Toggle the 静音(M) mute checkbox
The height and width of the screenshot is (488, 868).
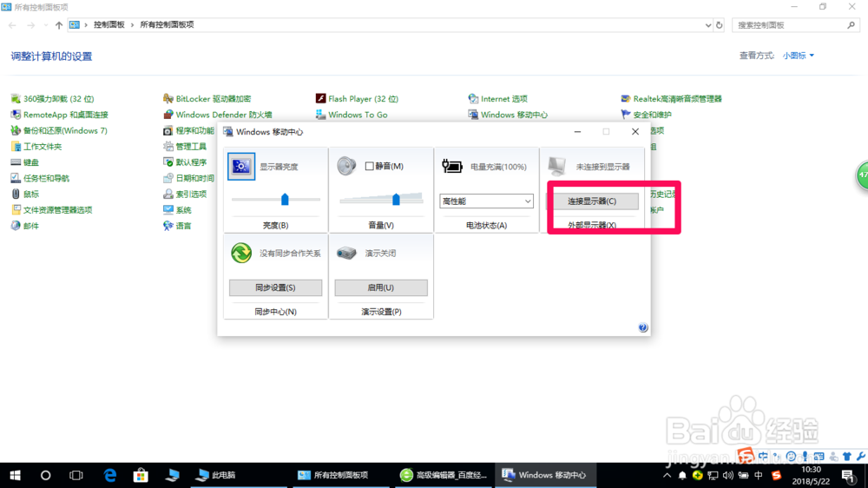tap(369, 166)
